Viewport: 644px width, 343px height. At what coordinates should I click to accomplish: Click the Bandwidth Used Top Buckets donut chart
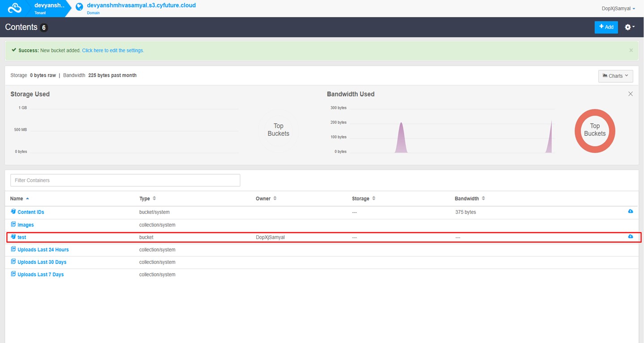594,130
